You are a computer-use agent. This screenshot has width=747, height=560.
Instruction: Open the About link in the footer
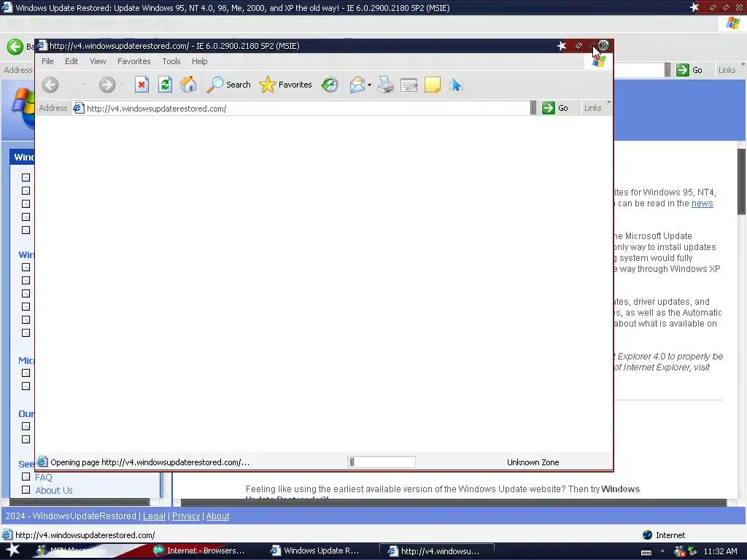pyautogui.click(x=217, y=516)
